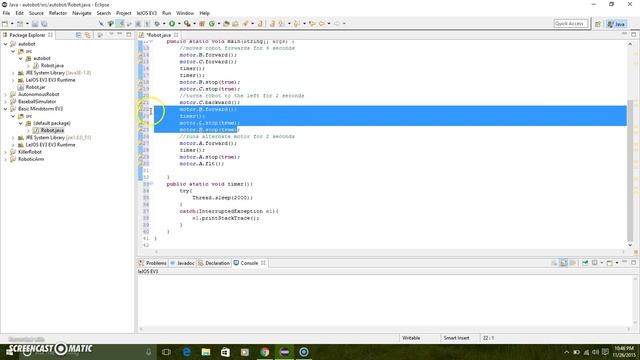The image size is (640, 360).
Task: Open the Run menu
Action: coord(167,13)
